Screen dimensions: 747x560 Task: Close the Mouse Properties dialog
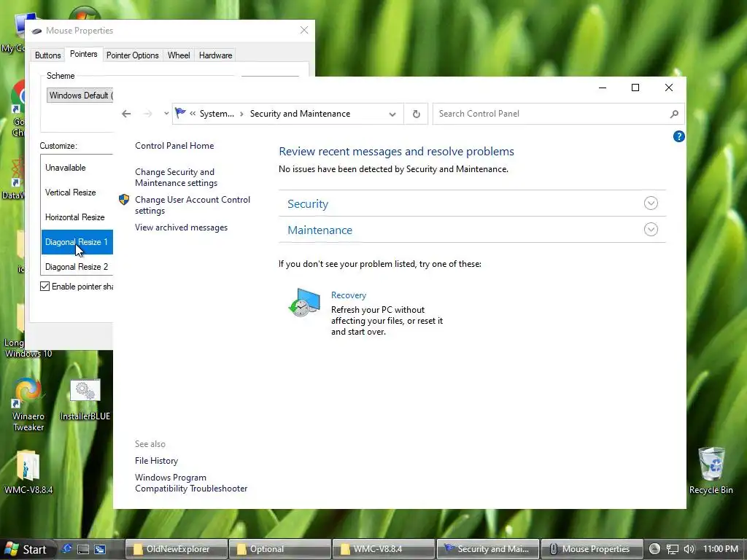pyautogui.click(x=304, y=31)
